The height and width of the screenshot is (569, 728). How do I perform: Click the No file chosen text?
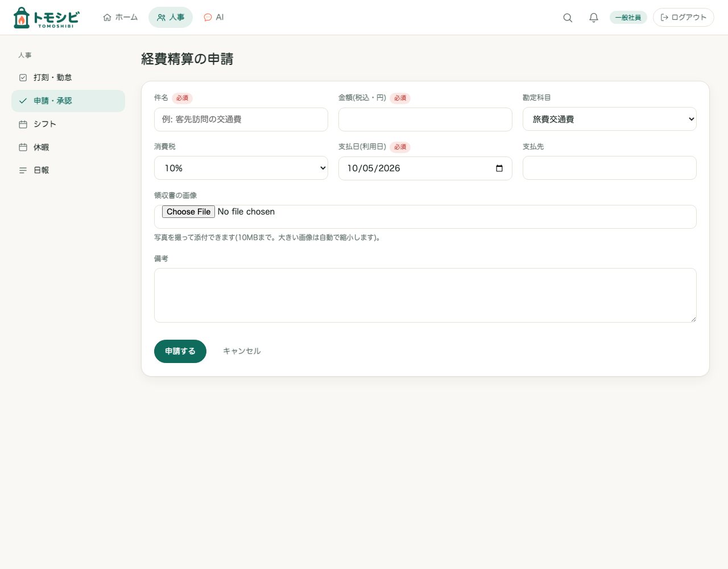tap(246, 212)
